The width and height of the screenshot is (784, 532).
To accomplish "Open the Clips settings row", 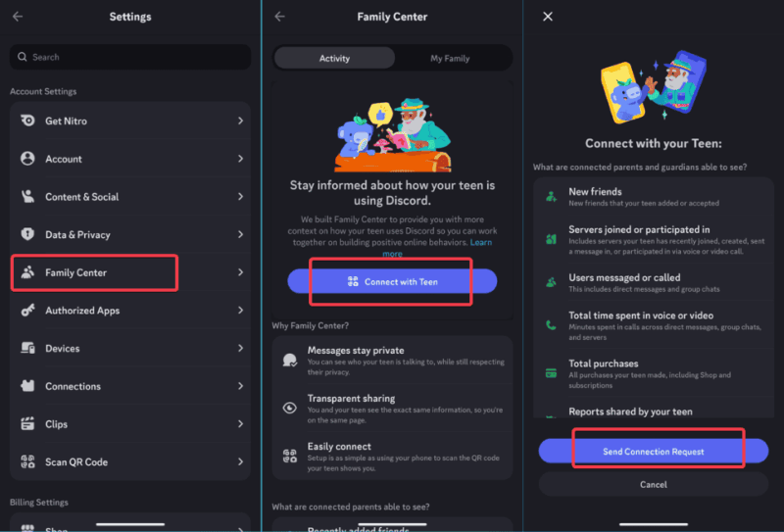I will pos(130,424).
